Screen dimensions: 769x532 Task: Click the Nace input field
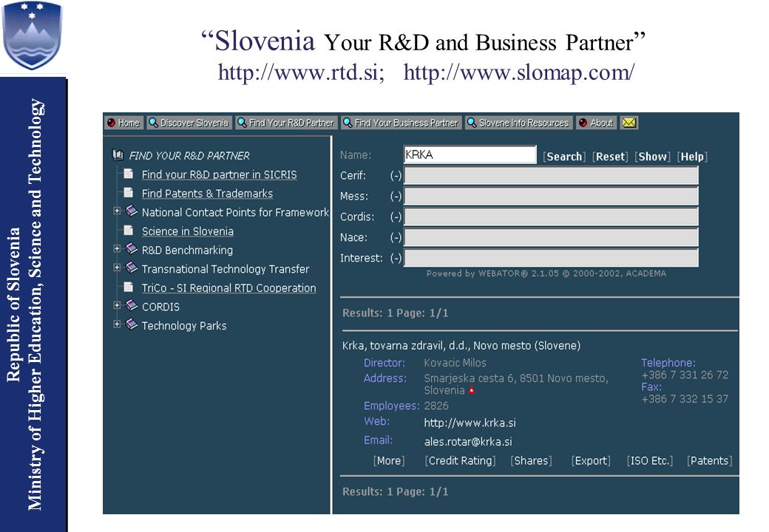point(551,238)
